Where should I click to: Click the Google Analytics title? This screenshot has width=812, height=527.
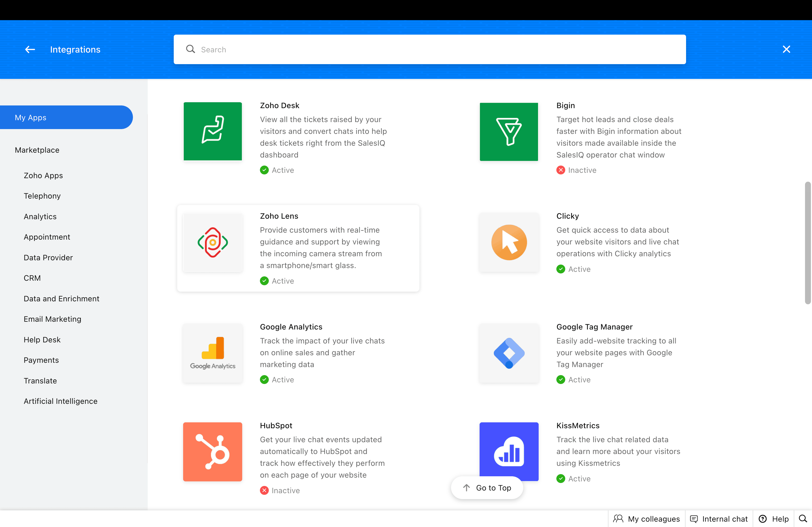point(291,327)
